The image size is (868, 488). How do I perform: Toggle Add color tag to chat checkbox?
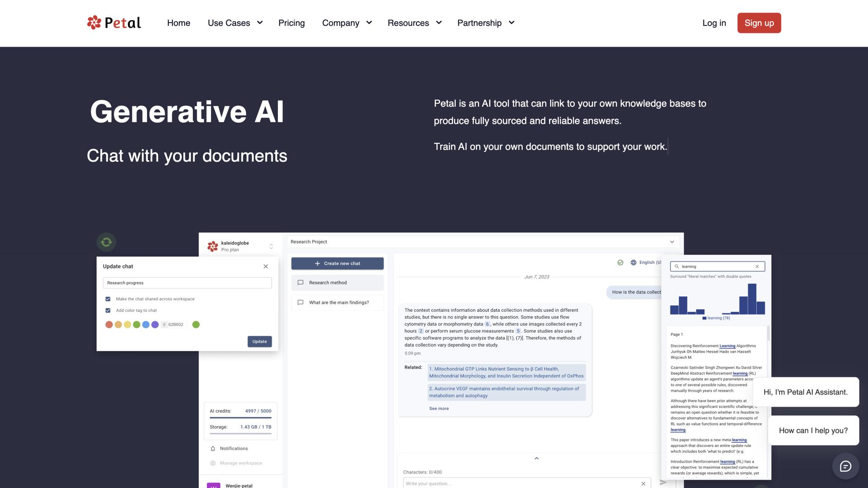coord(108,310)
